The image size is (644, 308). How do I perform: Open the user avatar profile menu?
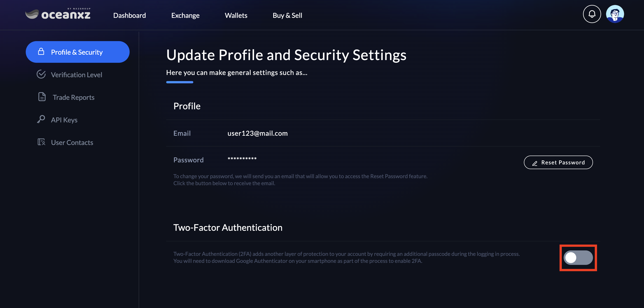(x=615, y=14)
